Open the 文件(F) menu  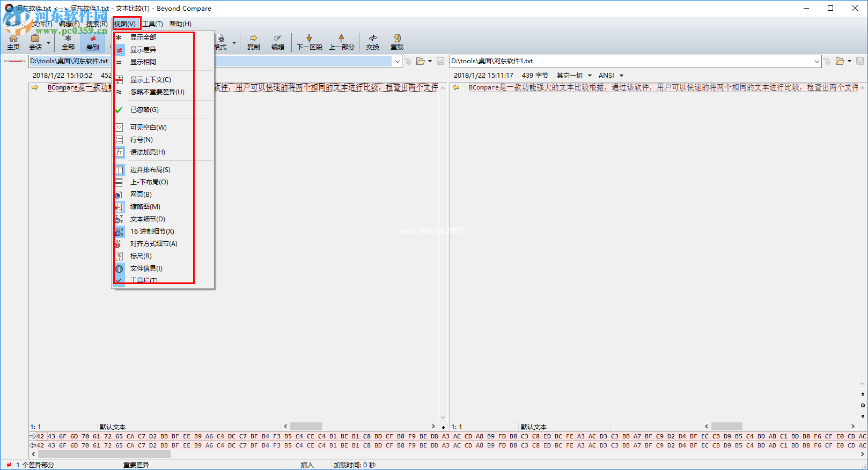click(42, 24)
